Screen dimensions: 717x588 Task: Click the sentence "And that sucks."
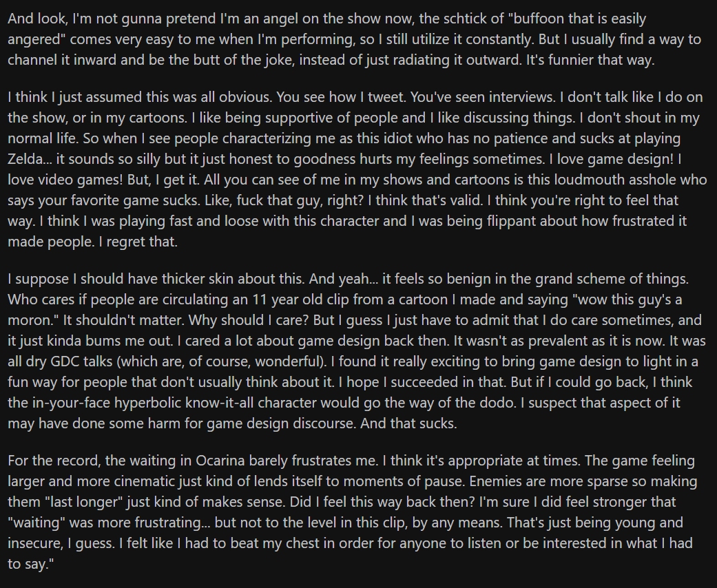click(x=408, y=423)
